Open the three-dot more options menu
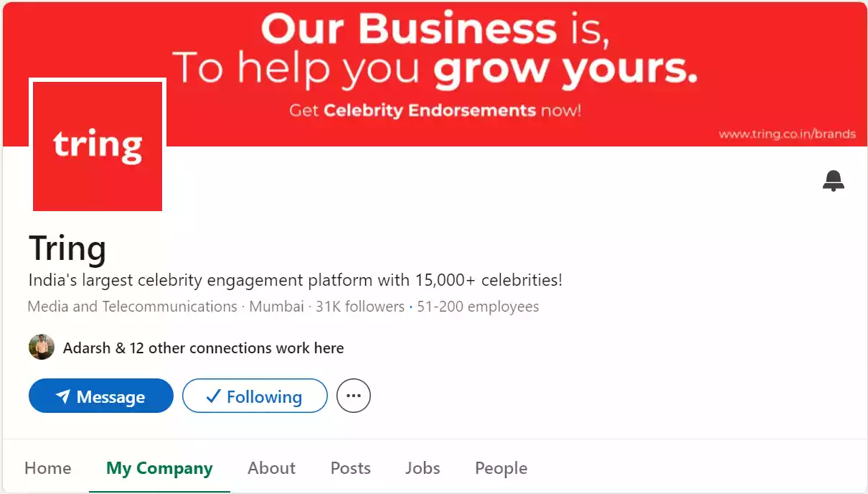The image size is (868, 494). (353, 396)
